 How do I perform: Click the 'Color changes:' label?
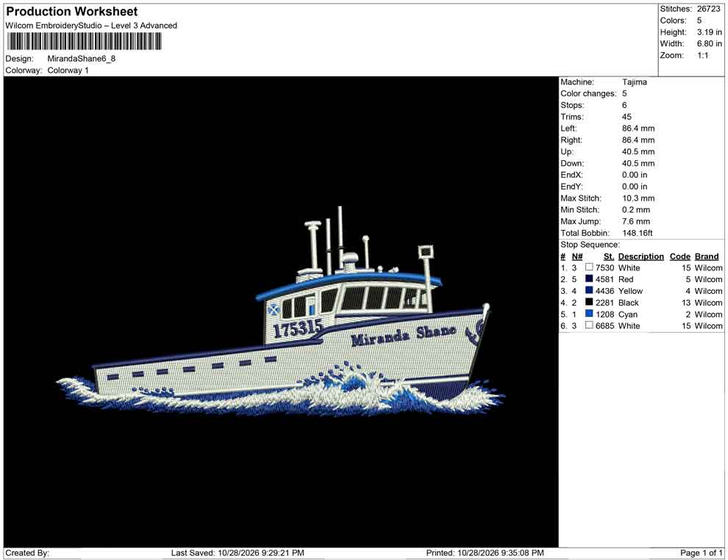click(x=588, y=94)
